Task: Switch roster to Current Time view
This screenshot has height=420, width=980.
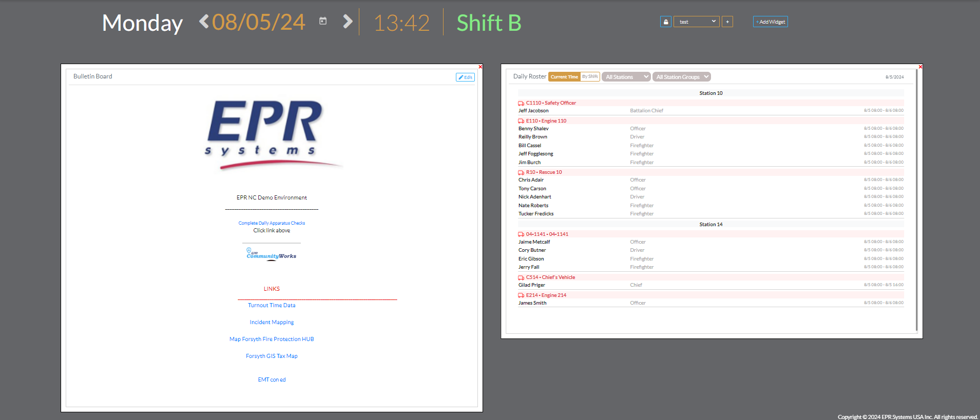Action: [564, 77]
